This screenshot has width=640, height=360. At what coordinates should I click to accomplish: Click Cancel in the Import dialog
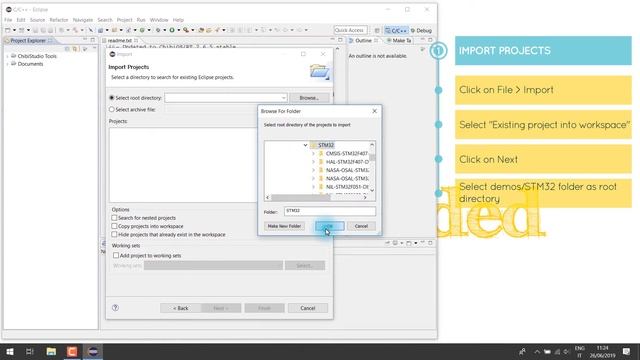coord(308,308)
